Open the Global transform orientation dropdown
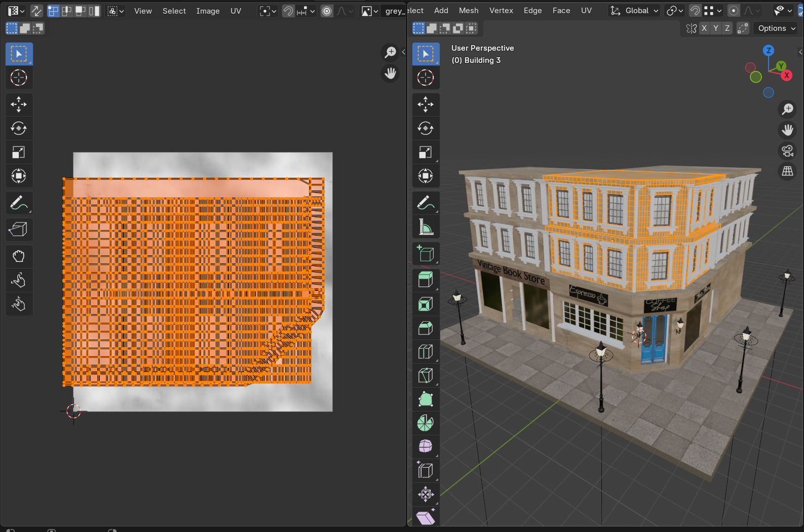Viewport: 804px width, 532px height. coord(634,11)
